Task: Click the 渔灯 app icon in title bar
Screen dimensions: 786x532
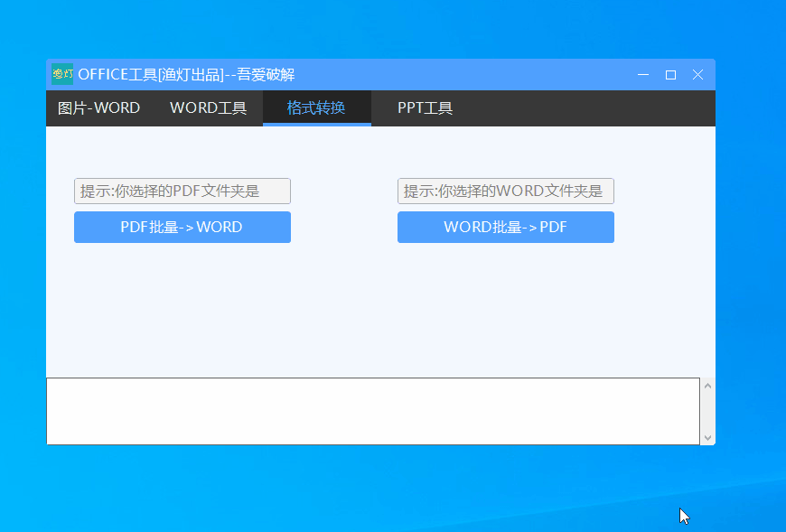Action: (x=62, y=74)
